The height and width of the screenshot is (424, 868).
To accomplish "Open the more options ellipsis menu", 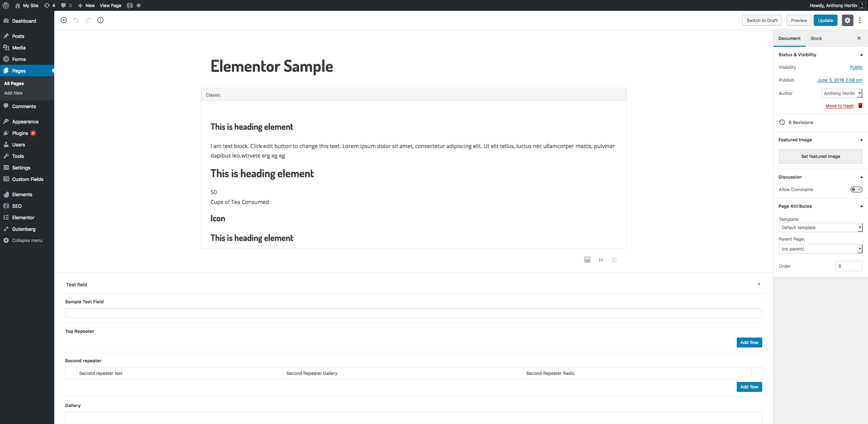I will 860,20.
